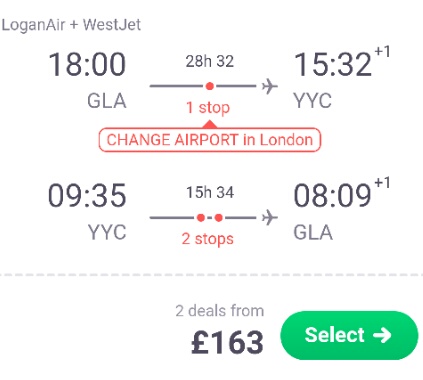Image resolution: width=423 pixels, height=380 pixels.
Task: Click the first red return stop dot
Action: 201,218
